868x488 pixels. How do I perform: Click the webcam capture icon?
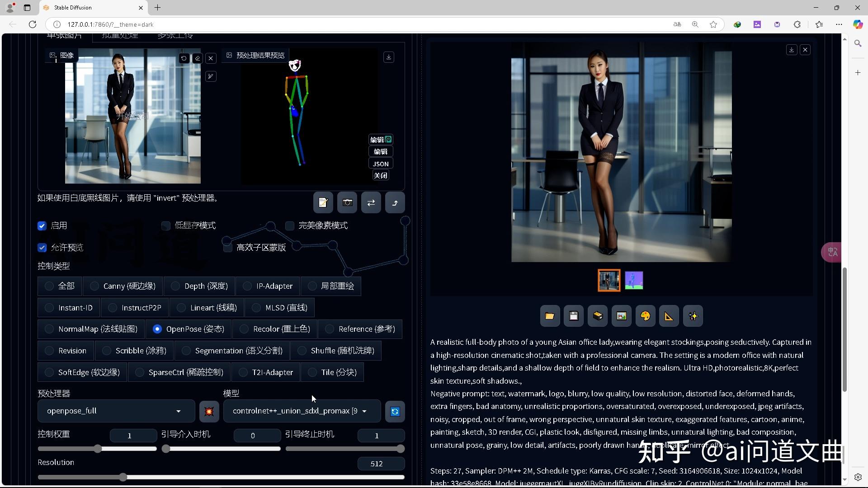347,202
